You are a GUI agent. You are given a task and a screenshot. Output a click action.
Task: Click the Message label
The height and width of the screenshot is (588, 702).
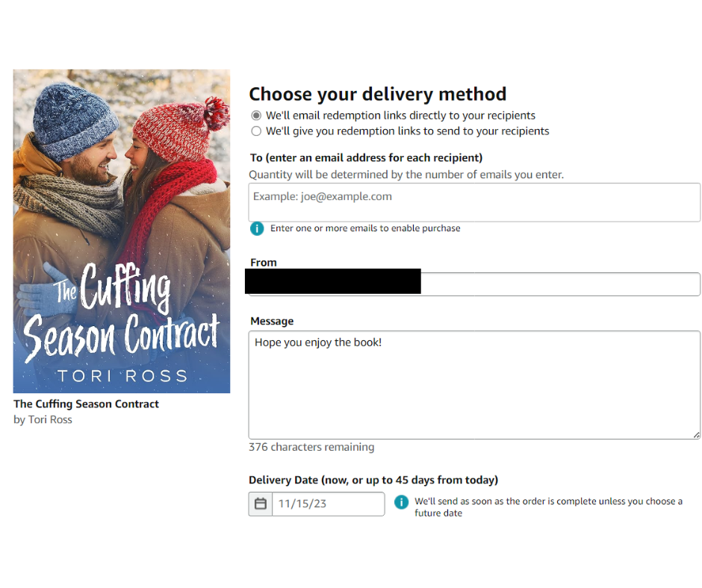click(x=272, y=321)
